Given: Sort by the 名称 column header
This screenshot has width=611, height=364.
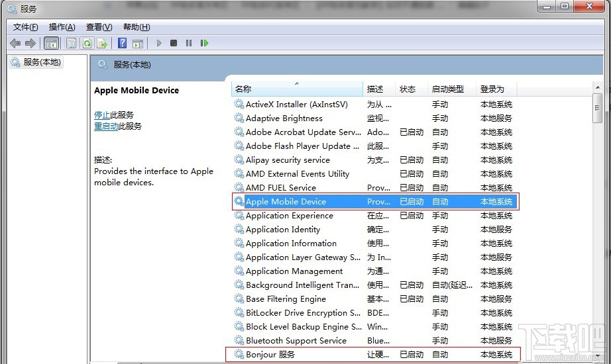Looking at the screenshot, I should 298,89.
